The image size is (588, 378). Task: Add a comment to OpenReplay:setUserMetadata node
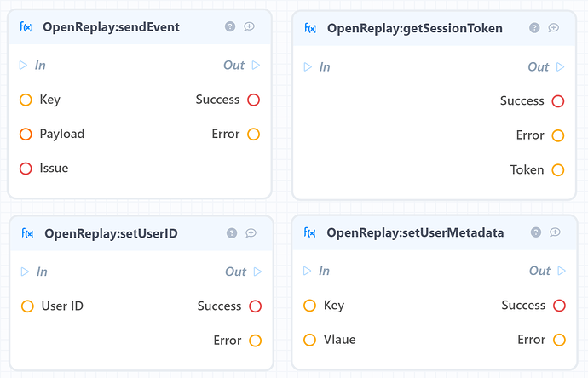(x=555, y=232)
